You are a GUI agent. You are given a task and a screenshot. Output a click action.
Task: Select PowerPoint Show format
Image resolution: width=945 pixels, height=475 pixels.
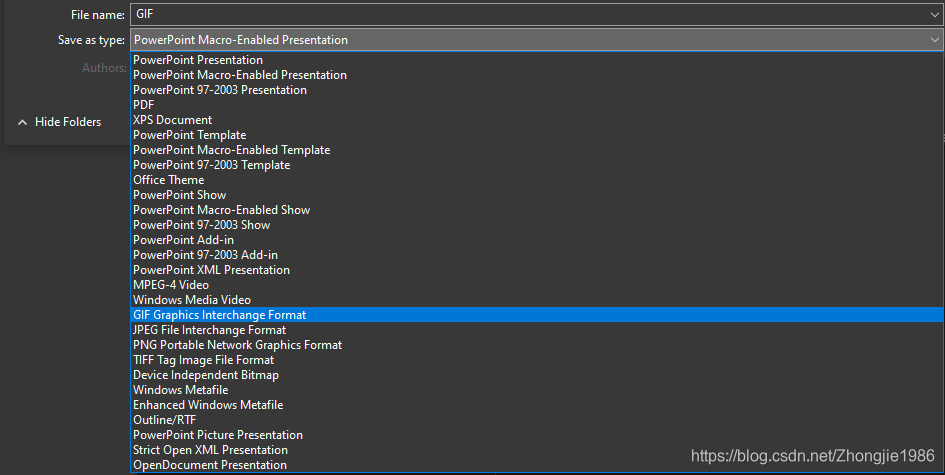point(537,195)
